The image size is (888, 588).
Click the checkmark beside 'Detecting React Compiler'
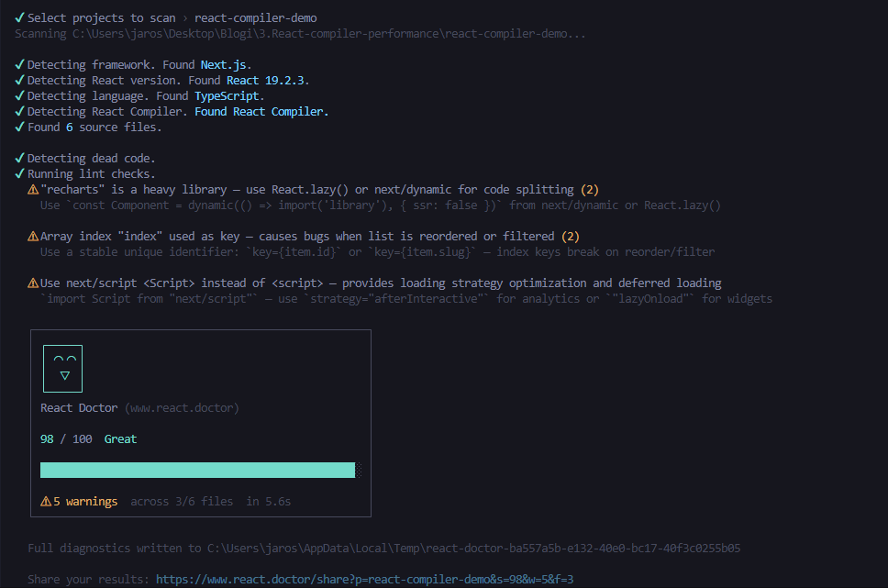tap(19, 112)
